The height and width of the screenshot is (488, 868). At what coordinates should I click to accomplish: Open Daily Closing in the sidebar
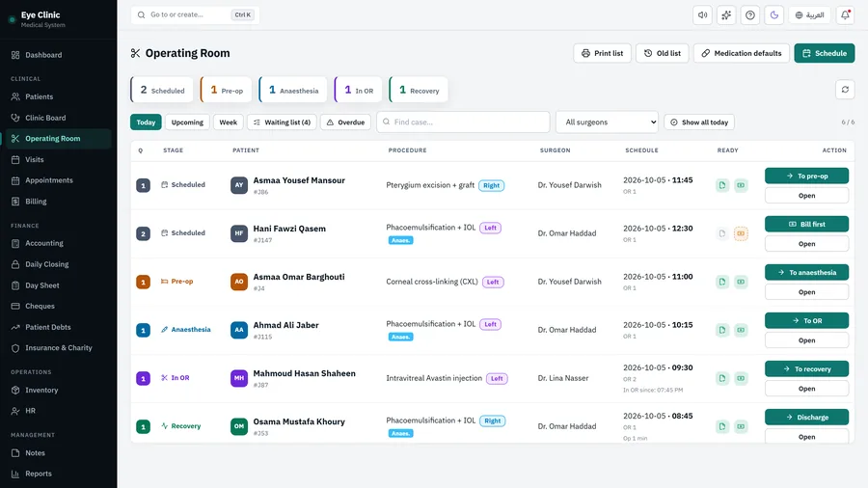pos(58,264)
